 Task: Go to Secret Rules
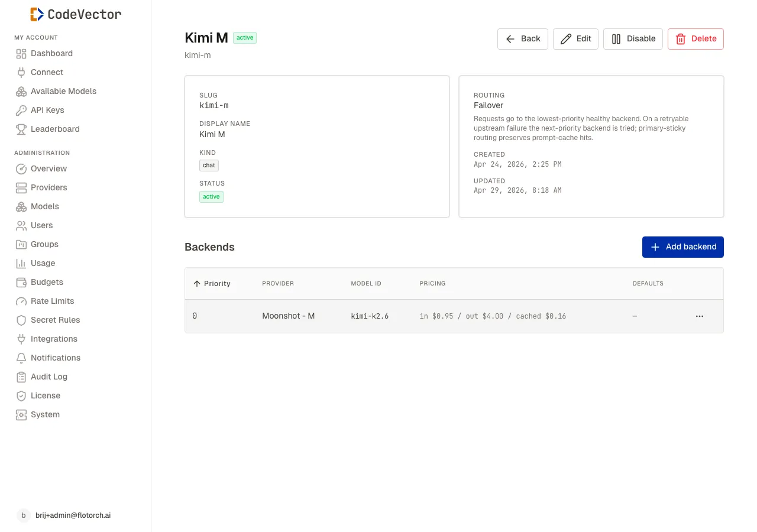click(55, 320)
